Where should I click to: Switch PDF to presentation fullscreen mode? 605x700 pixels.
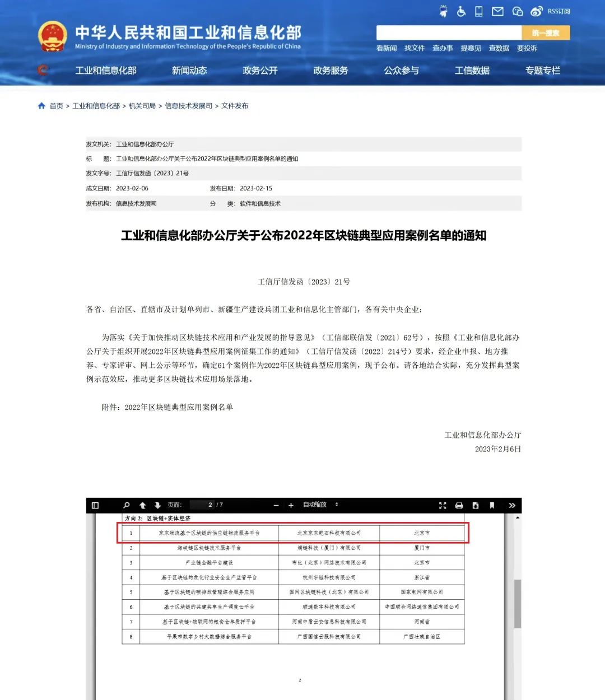coord(443,505)
